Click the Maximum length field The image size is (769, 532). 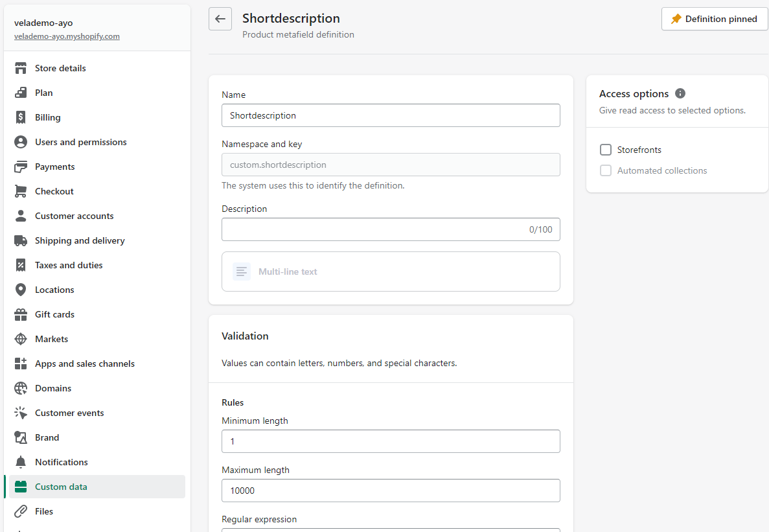click(x=391, y=491)
